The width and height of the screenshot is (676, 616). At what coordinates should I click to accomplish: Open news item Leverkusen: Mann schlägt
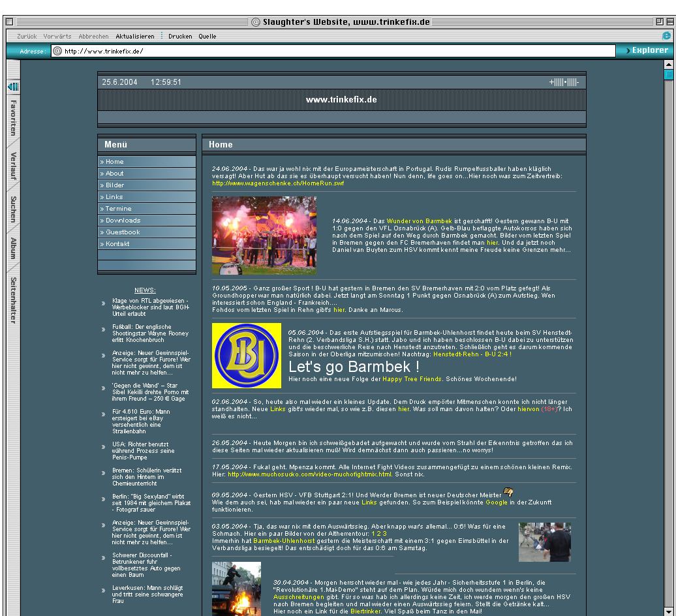click(x=147, y=594)
